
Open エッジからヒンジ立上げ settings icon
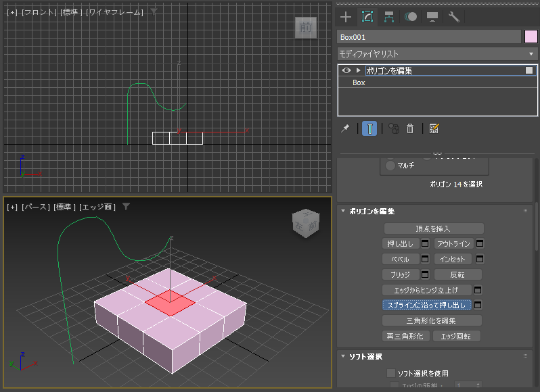click(x=478, y=290)
